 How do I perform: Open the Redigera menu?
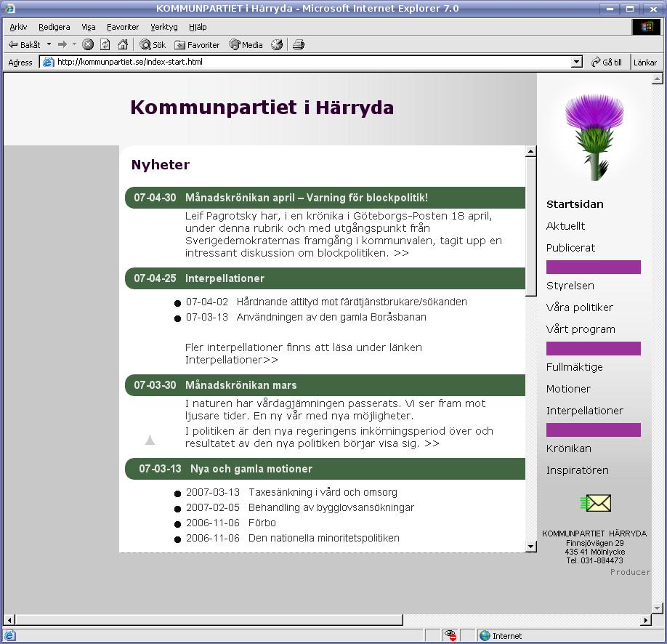[x=54, y=27]
